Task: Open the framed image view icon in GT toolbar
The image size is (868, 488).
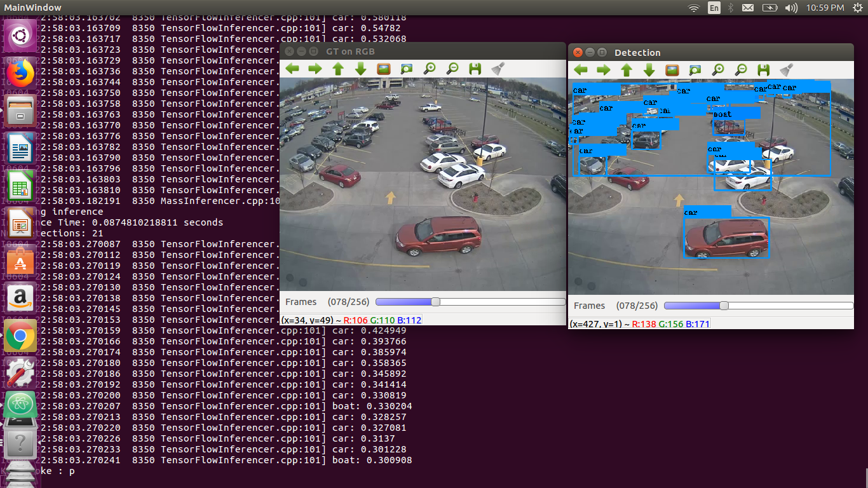Action: pyautogui.click(x=383, y=69)
